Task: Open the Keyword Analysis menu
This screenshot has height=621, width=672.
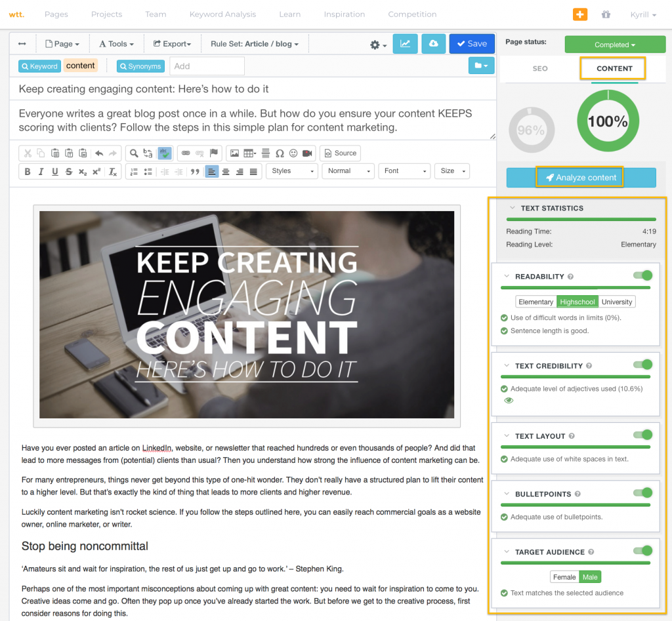Action: [x=222, y=14]
